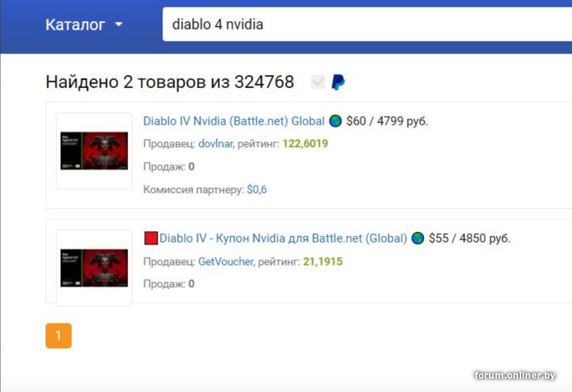Click GetVoucher rating 21,1915
Viewport: 572px width, 392px height.
pos(323,261)
